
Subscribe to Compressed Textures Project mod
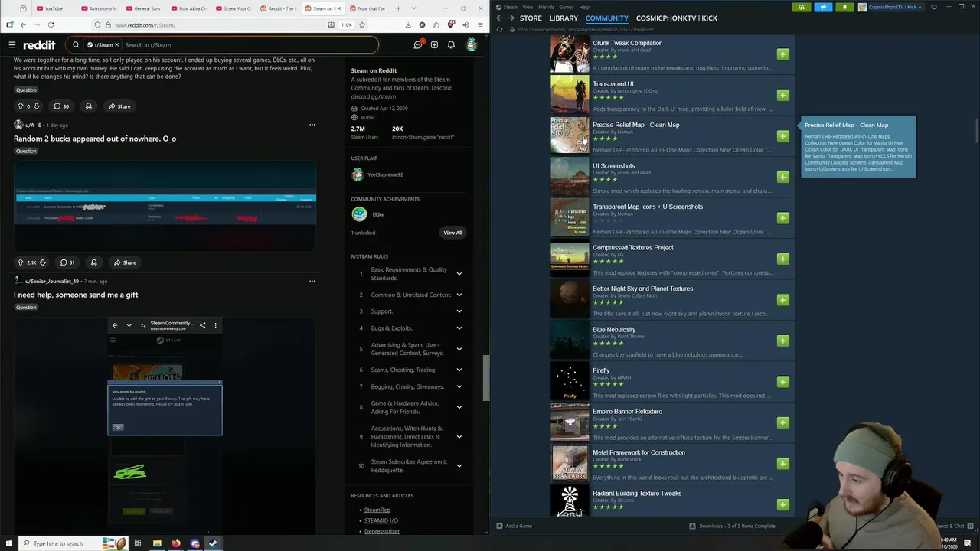(x=782, y=259)
